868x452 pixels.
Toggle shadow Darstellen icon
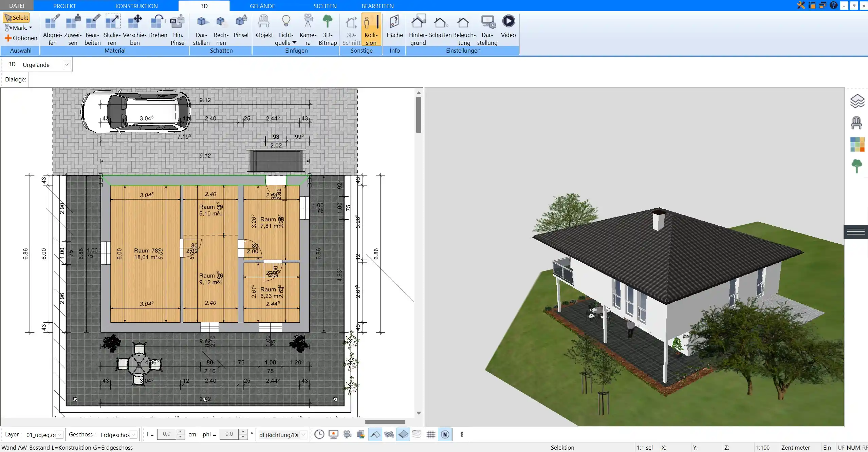click(x=201, y=30)
